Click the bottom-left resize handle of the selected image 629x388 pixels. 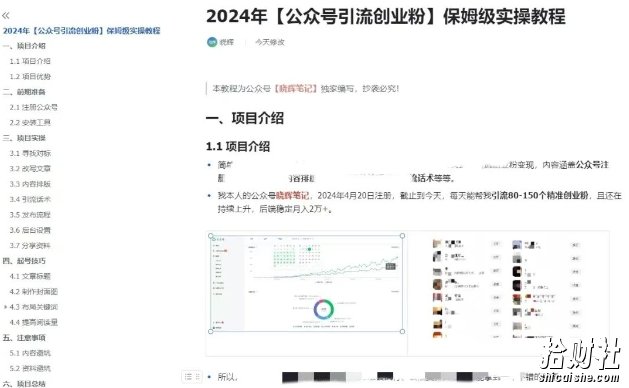pos(211,331)
